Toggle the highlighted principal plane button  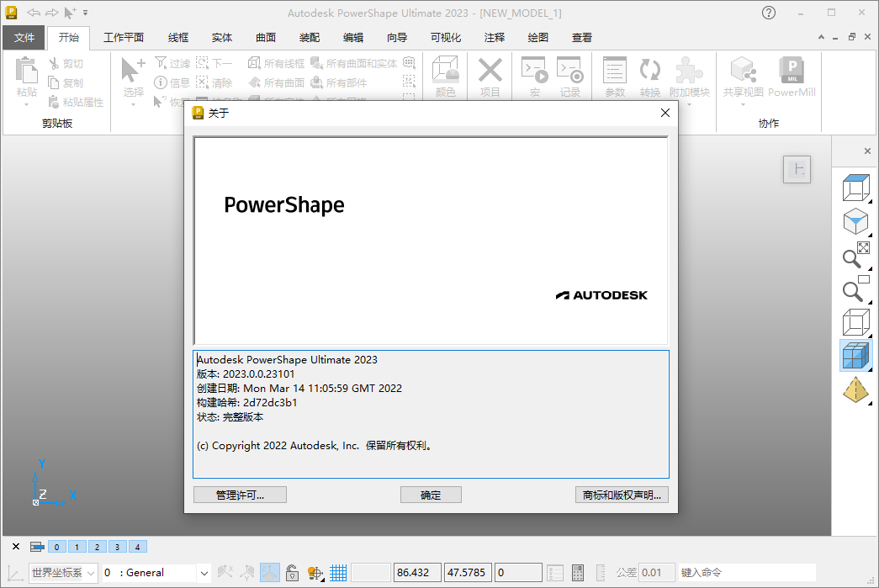270,572
